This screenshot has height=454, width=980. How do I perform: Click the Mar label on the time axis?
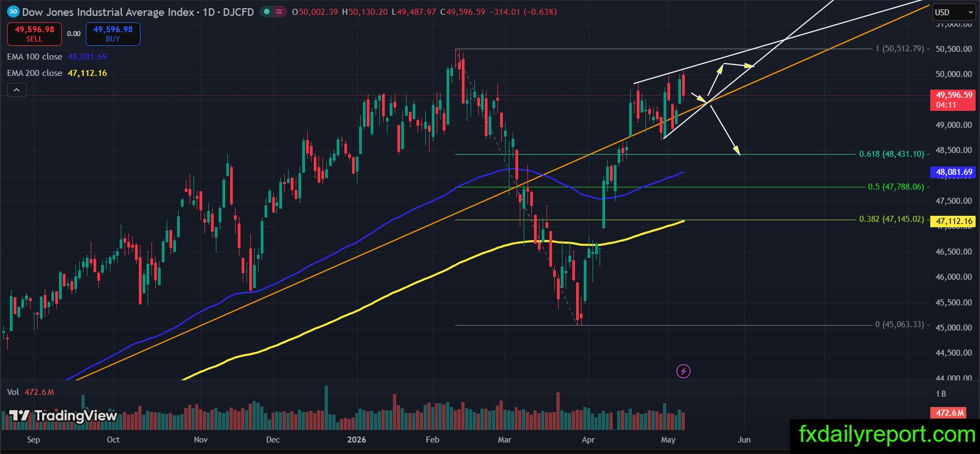click(504, 440)
